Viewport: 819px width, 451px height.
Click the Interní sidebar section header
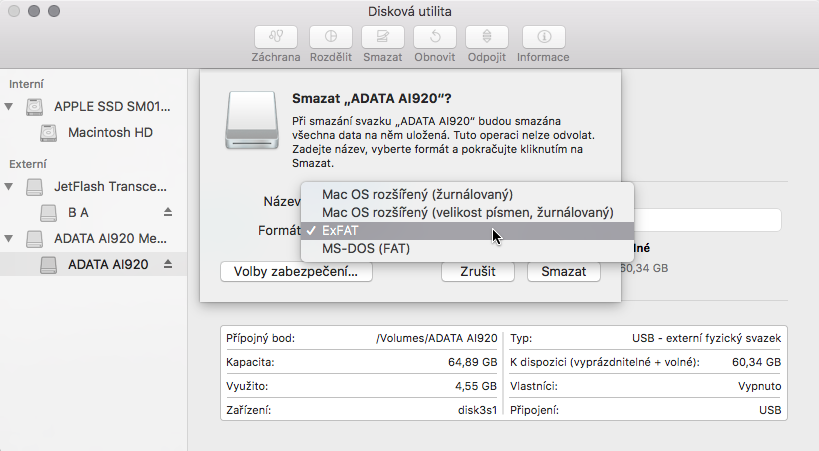[26, 84]
